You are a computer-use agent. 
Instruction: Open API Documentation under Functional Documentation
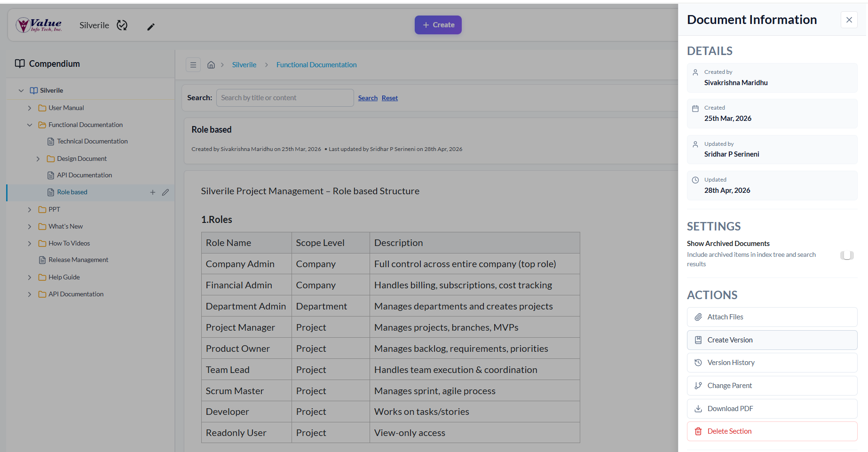click(x=85, y=175)
